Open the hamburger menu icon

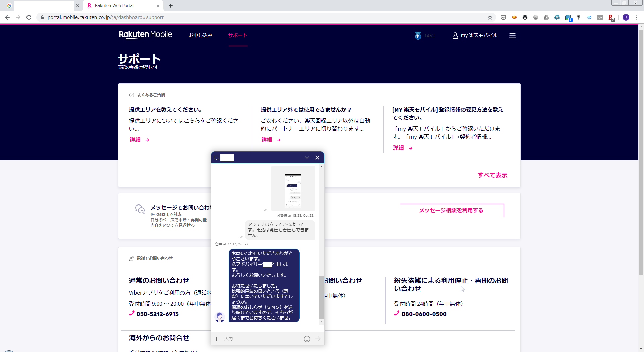(x=513, y=36)
